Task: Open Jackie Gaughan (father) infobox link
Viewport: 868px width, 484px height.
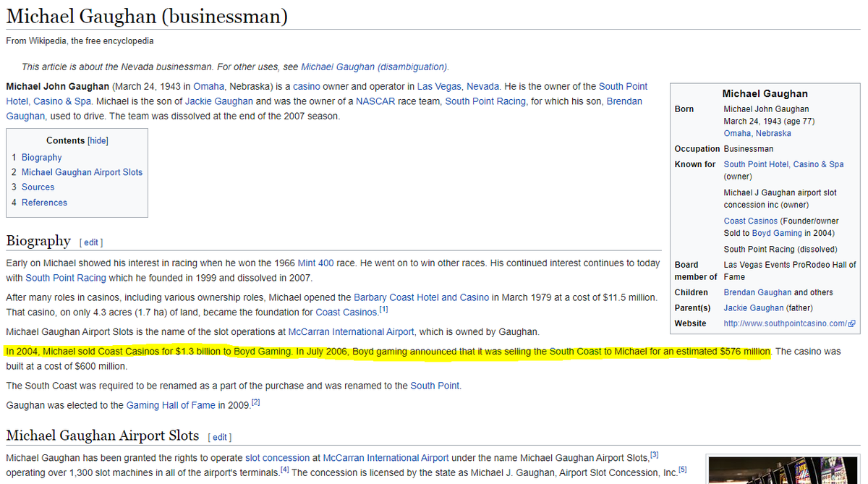Action: click(755, 308)
